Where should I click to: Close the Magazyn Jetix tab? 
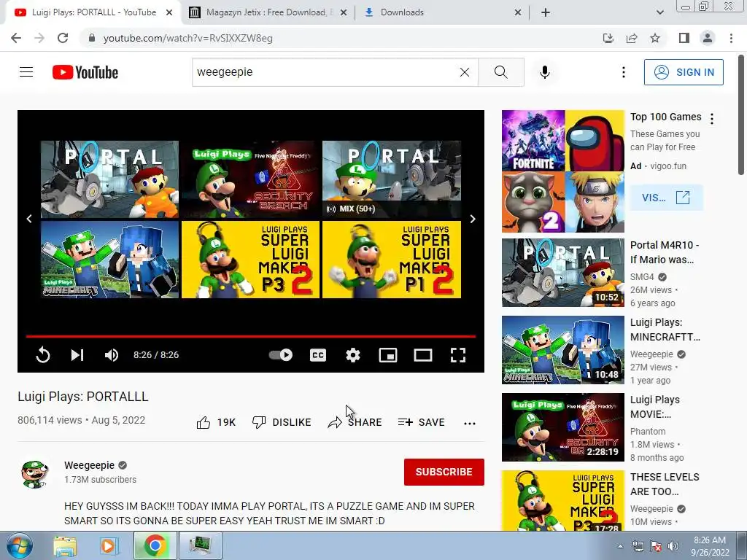pos(343,13)
